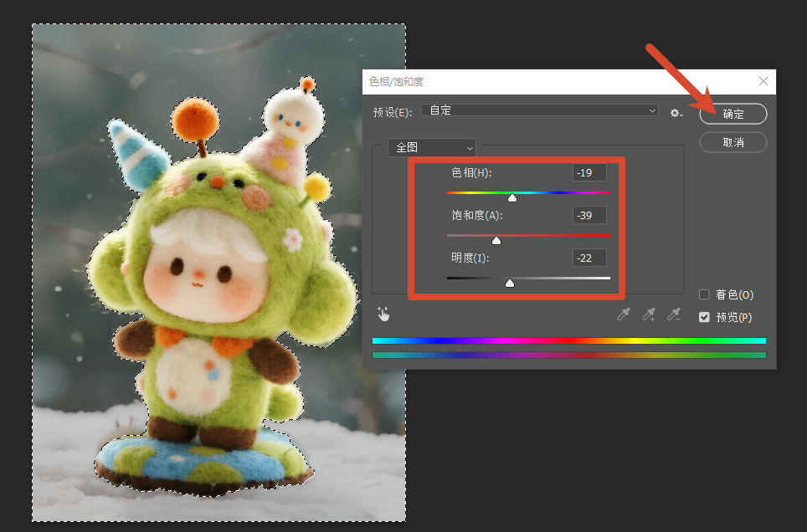Open the 全图 channel dropdown
Viewport: 807px width, 532px height.
point(432,148)
